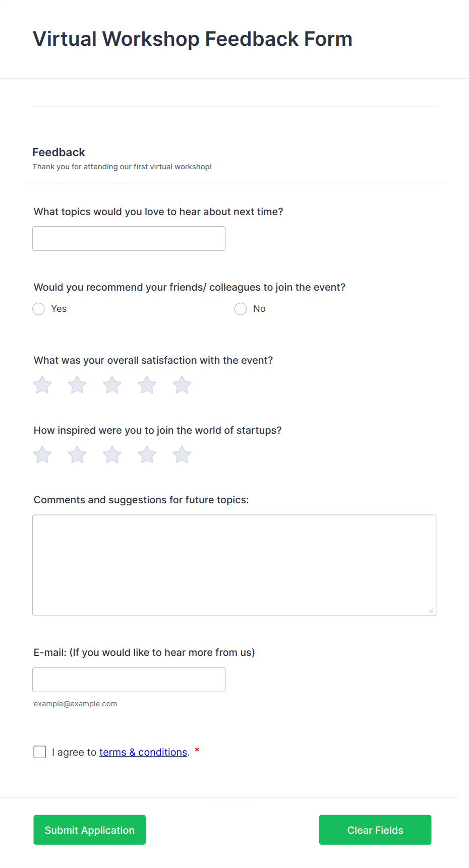Image resolution: width=469 pixels, height=868 pixels.
Task: Select the second satisfaction star
Action: pyautogui.click(x=77, y=384)
